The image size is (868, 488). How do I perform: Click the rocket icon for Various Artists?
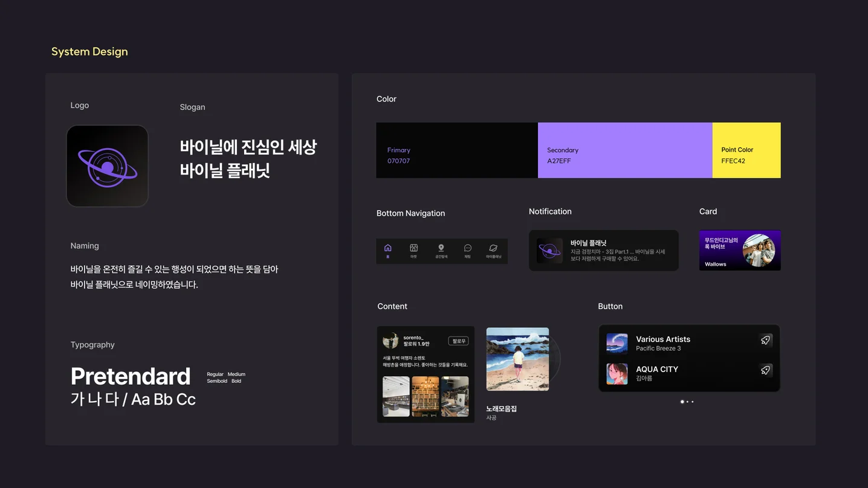(x=765, y=340)
